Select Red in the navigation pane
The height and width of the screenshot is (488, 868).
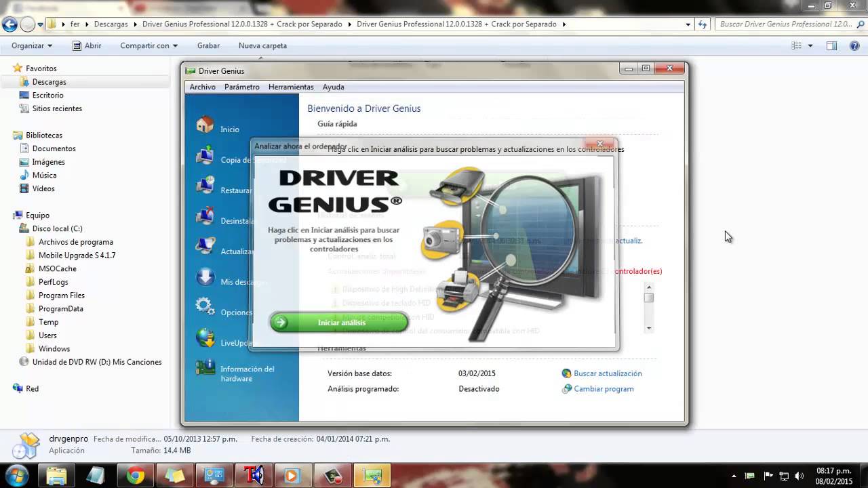32,388
